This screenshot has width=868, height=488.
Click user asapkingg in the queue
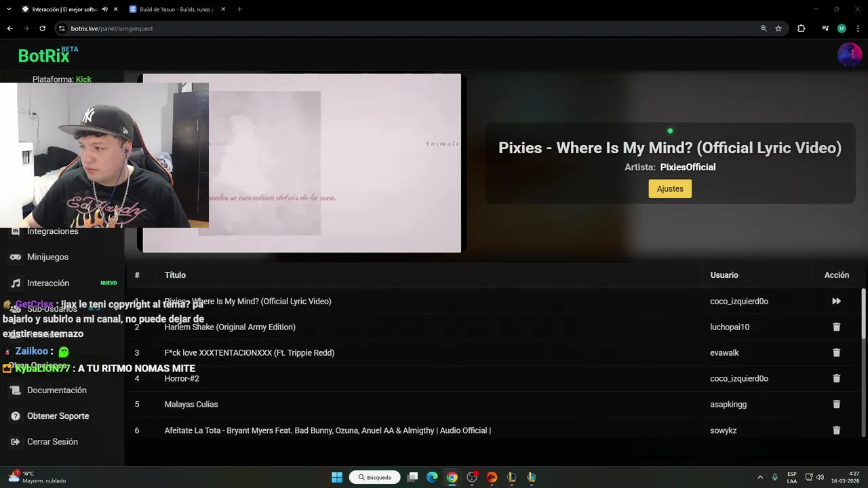[728, 404]
